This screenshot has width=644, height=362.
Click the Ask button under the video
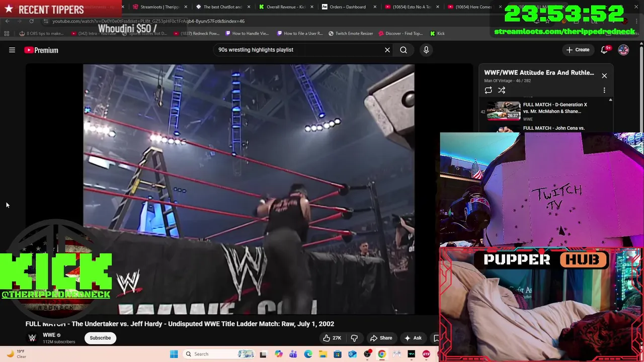point(413,338)
